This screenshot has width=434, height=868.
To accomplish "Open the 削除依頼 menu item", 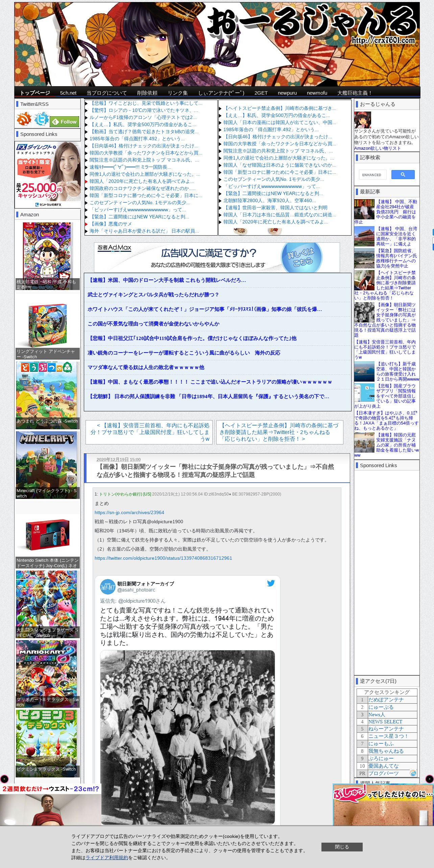I will [147, 93].
